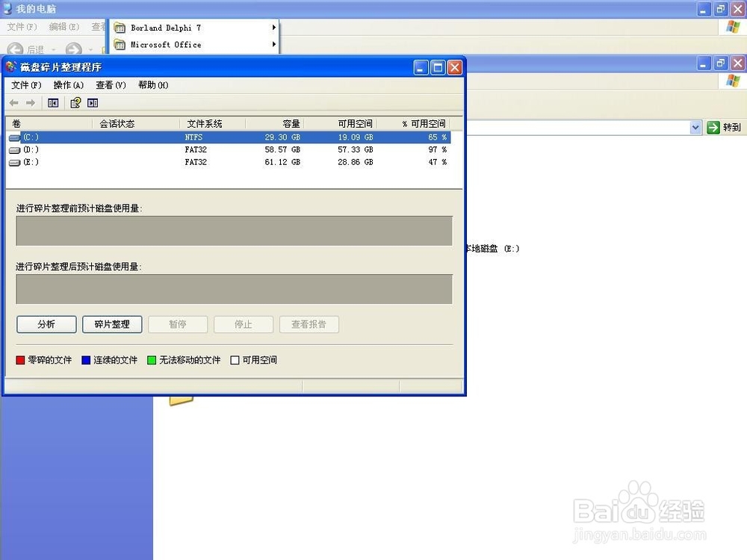Image resolution: width=747 pixels, height=560 pixels.
Task: Expand Microsoft Office submenu arrow
Action: point(274,44)
